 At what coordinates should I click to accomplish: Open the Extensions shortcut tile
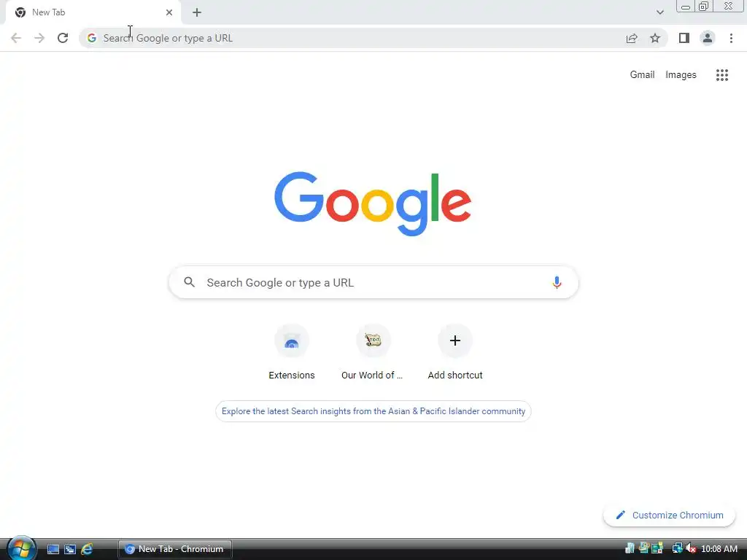coord(292,352)
